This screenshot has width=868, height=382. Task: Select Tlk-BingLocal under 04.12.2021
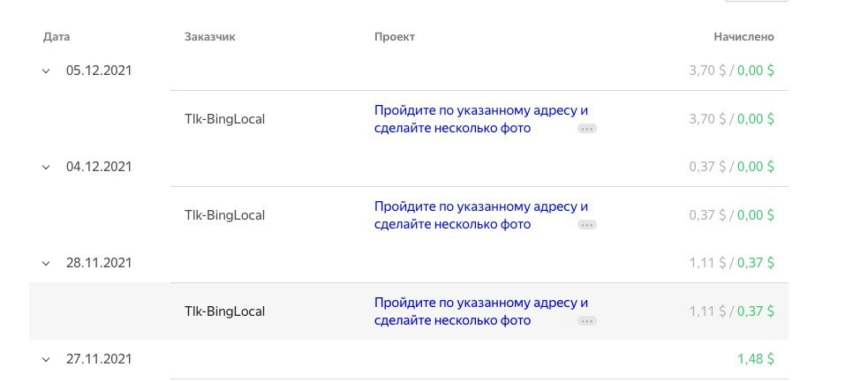(x=225, y=215)
